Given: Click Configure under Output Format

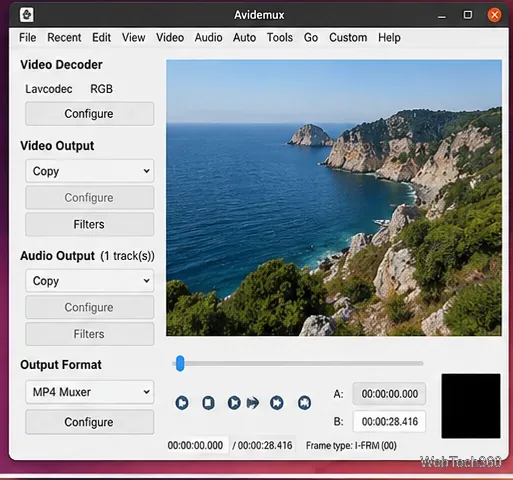Looking at the screenshot, I should coord(90,422).
